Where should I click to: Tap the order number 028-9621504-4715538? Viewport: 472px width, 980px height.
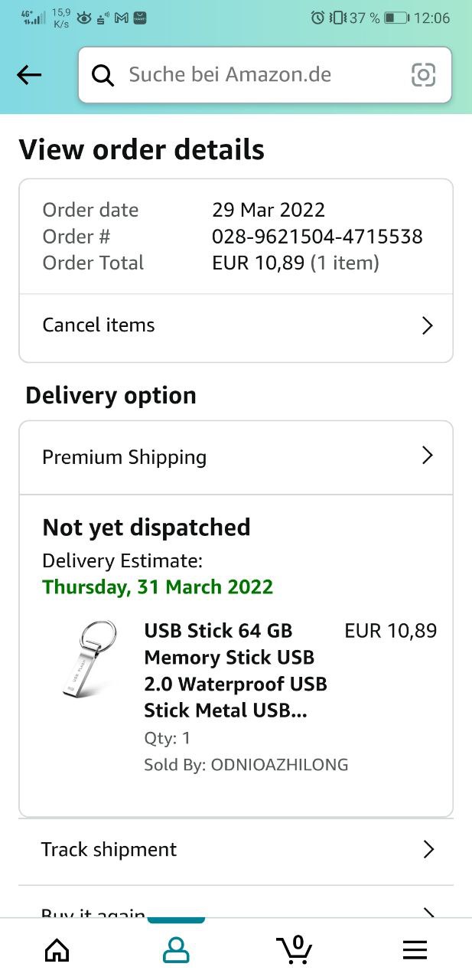317,237
